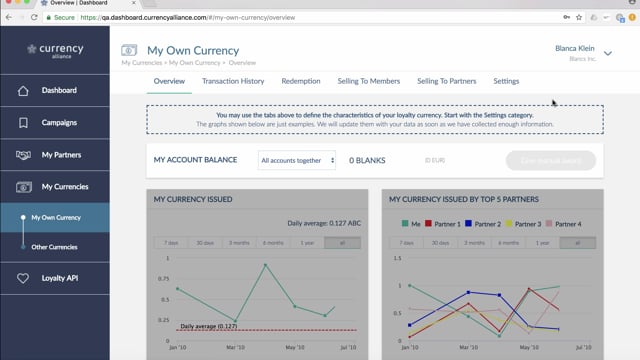
Task: Select 30 days in Top 5 Partners chart
Action: [x=440, y=243]
